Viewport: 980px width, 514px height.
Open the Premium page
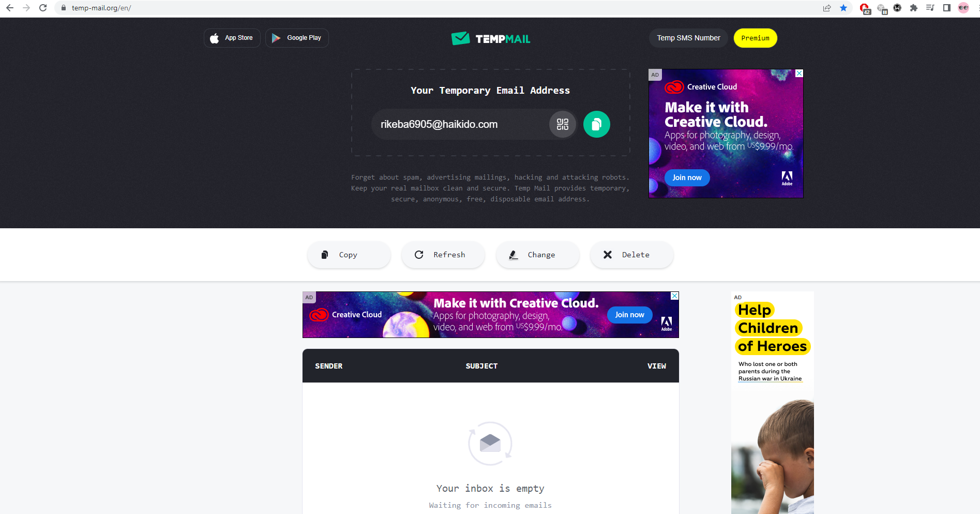point(755,38)
